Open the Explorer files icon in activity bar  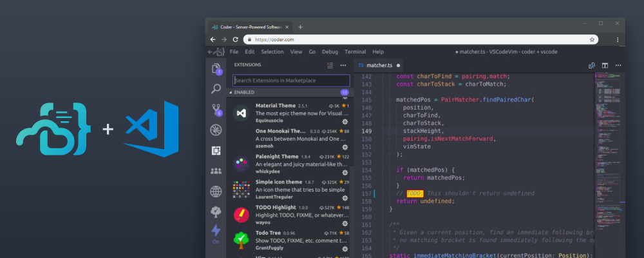pyautogui.click(x=216, y=68)
